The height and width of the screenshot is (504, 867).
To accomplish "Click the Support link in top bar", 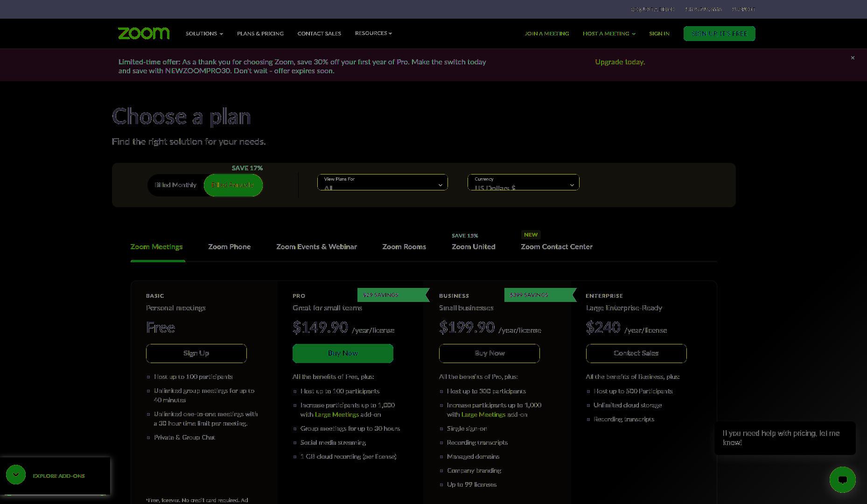I will click(x=744, y=9).
